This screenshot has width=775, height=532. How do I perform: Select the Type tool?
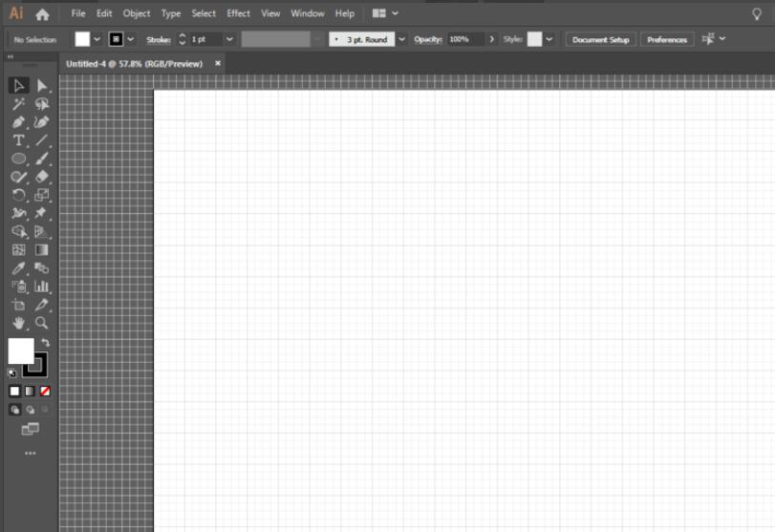tap(19, 140)
